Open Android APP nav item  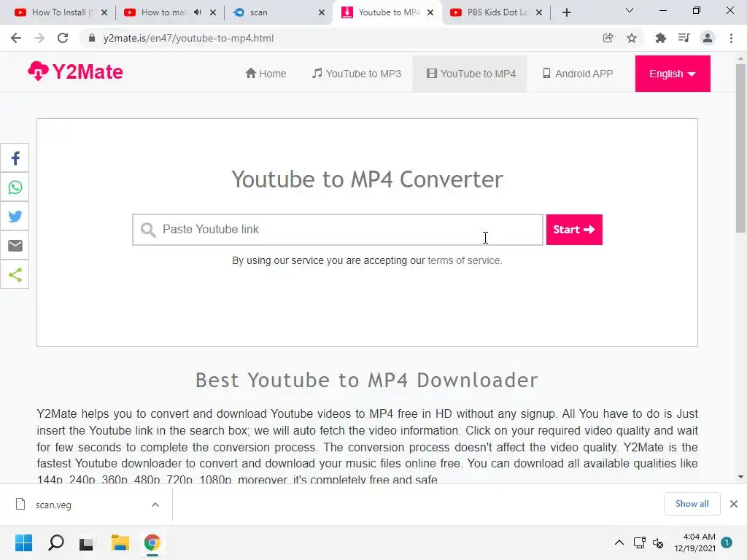click(x=578, y=74)
